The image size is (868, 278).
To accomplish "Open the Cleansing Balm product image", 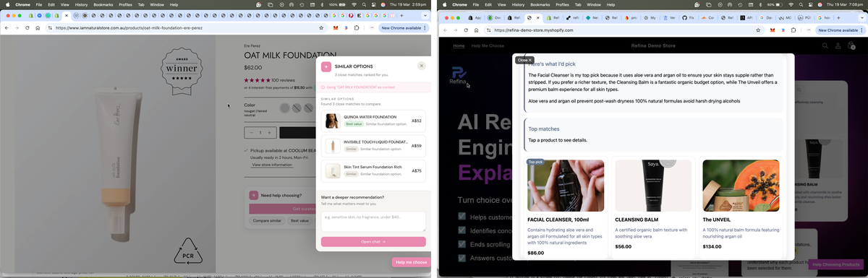I will [x=653, y=185].
